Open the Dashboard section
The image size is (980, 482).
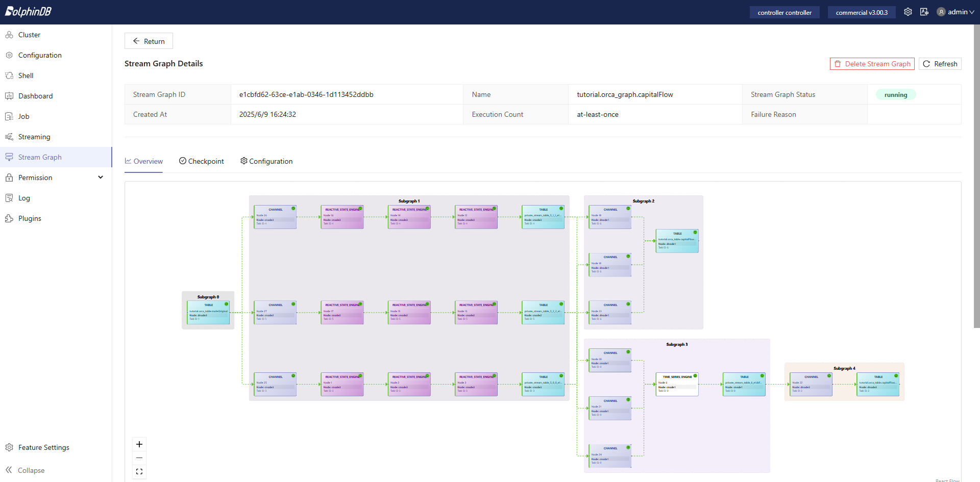[x=35, y=96]
